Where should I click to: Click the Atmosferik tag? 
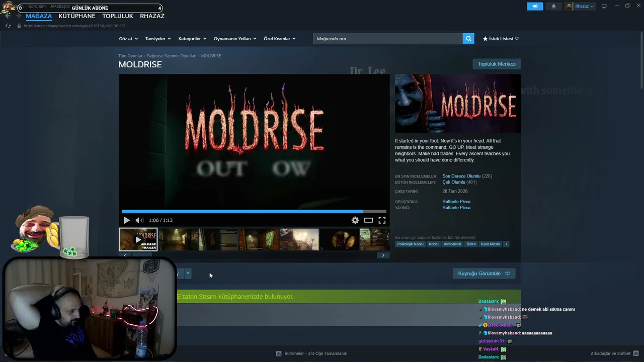tap(452, 244)
